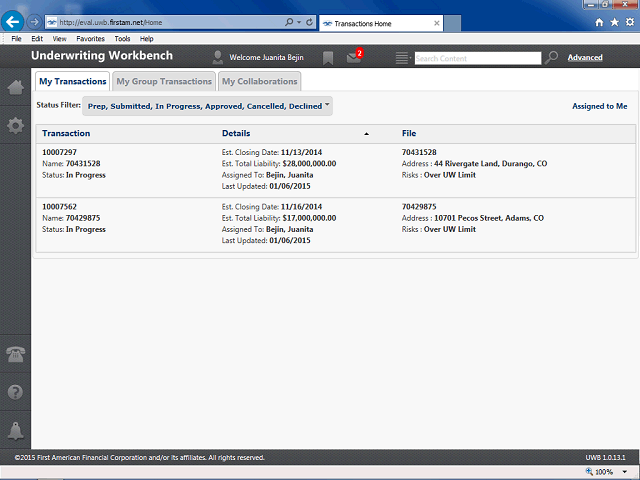Open the notifications bell in the sidebar
640x480 pixels.
[16, 431]
